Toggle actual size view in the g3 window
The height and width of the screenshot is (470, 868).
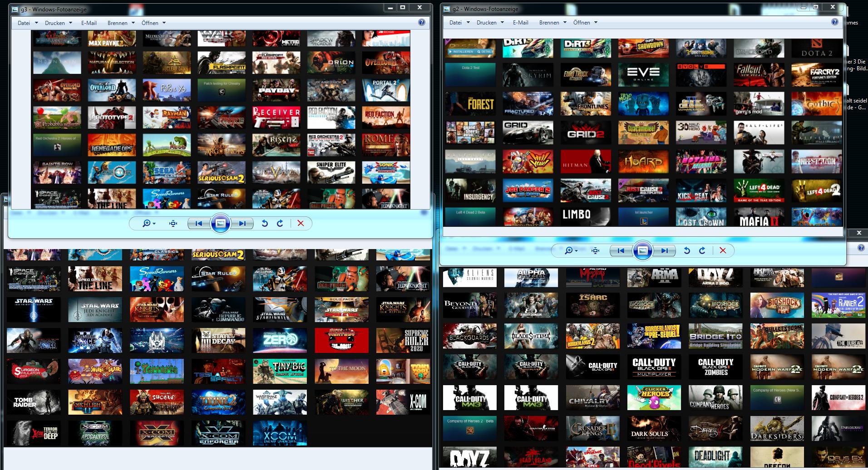(173, 223)
